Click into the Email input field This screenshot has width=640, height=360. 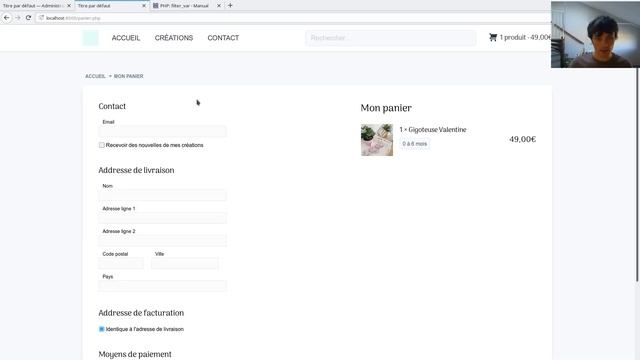[162, 131]
